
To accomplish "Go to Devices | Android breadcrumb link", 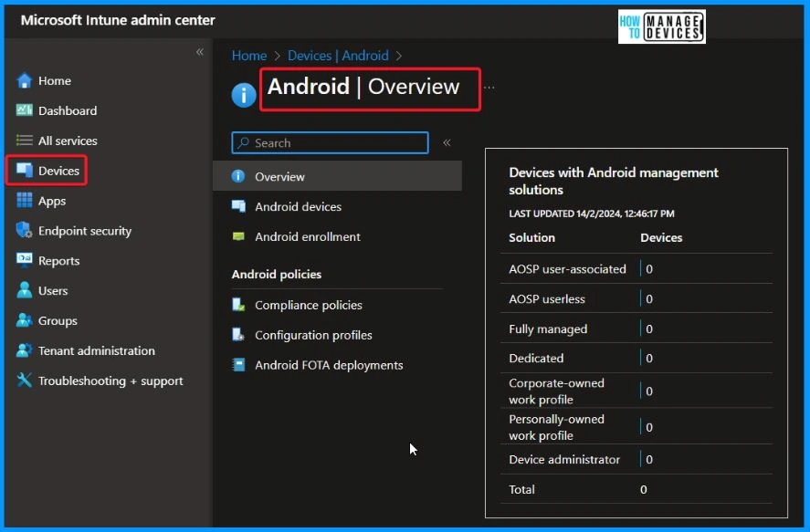I will pos(338,56).
